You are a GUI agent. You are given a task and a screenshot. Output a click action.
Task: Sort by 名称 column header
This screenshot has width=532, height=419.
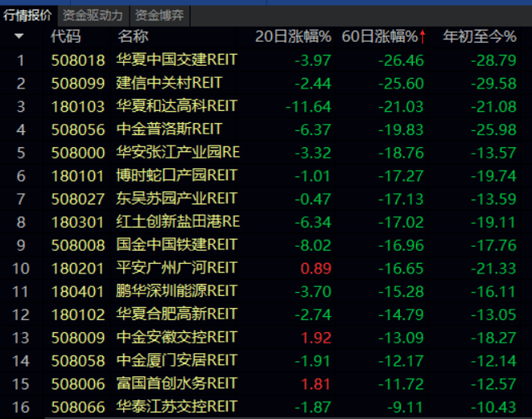point(133,36)
